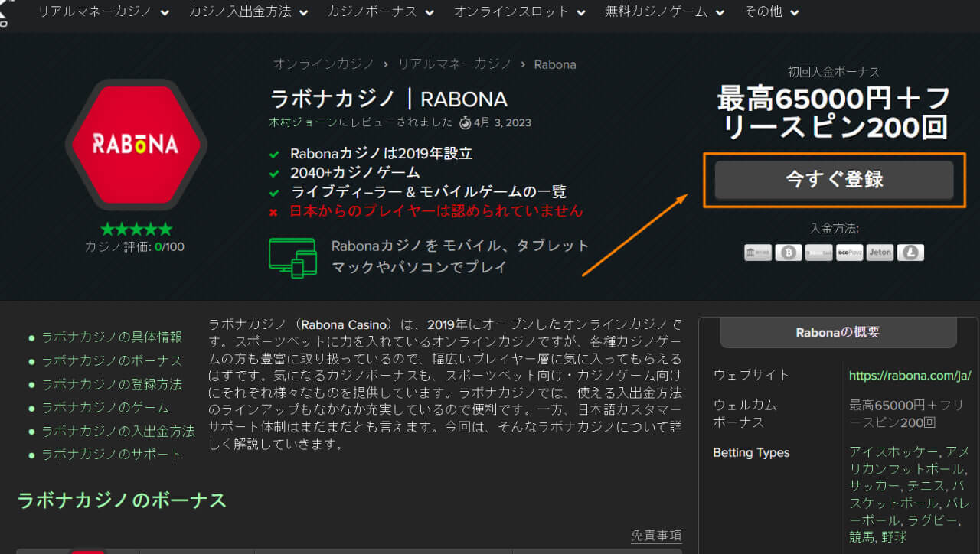This screenshot has height=554, width=980.
Task: Click the 4月 3, 2023 review date
Action: (x=502, y=122)
